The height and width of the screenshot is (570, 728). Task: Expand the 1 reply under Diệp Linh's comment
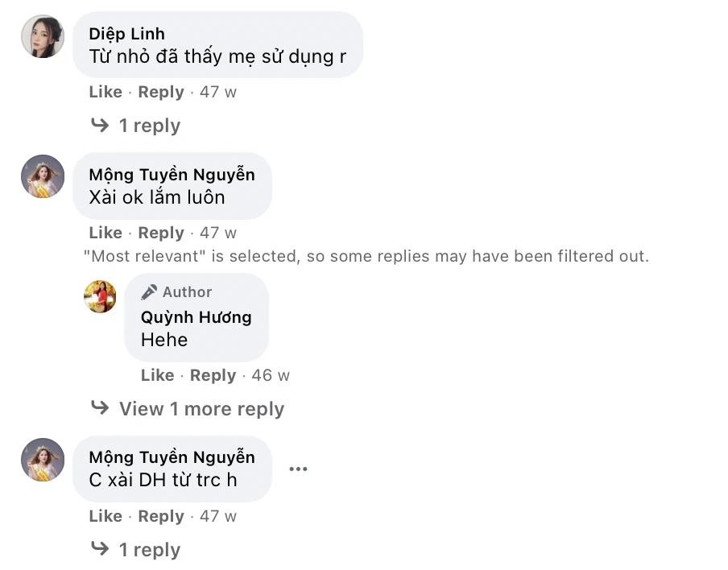coord(149,126)
